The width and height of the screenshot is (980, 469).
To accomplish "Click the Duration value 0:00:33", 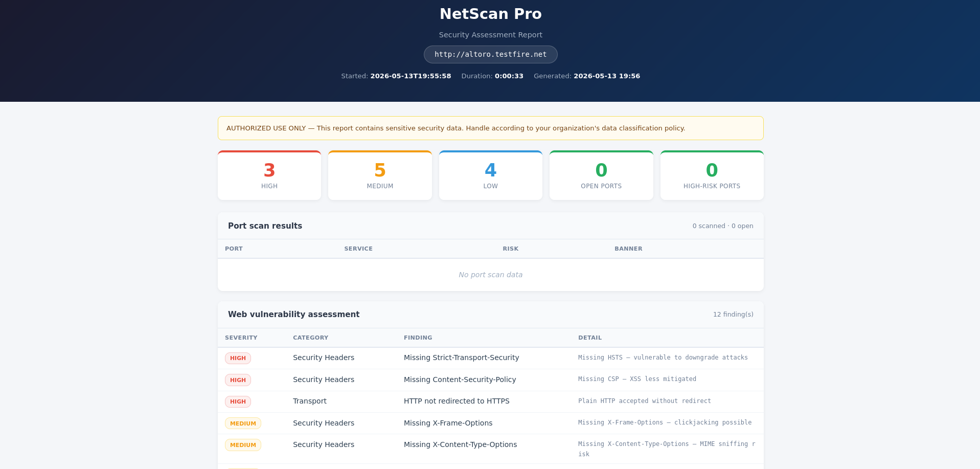I will (x=509, y=76).
